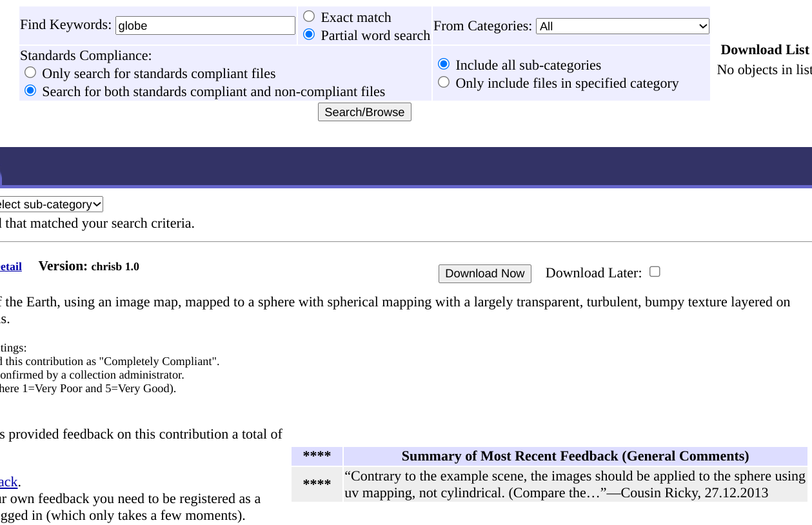Click Cousin Ricky's feedback comment text
Screen dimensions: 812x525
[x=575, y=484]
